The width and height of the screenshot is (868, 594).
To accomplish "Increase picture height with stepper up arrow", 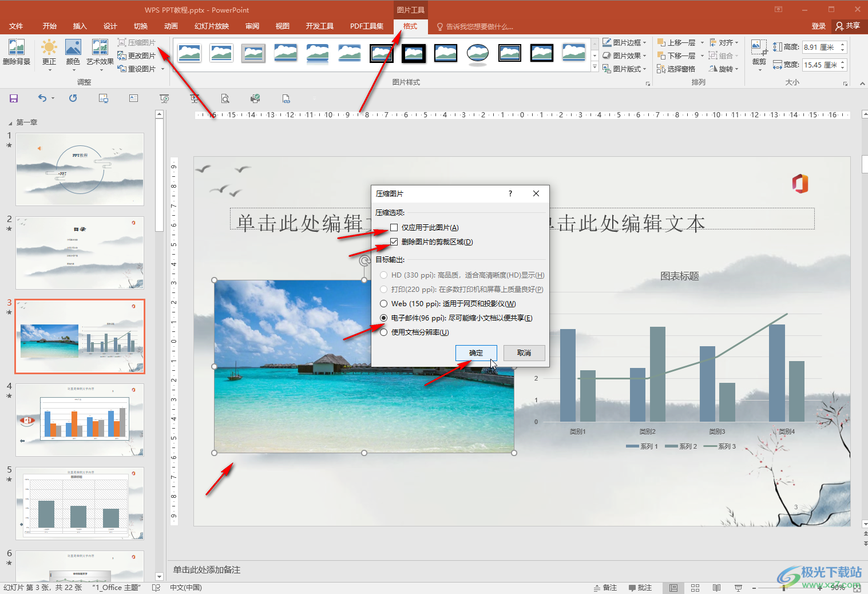I will click(843, 44).
